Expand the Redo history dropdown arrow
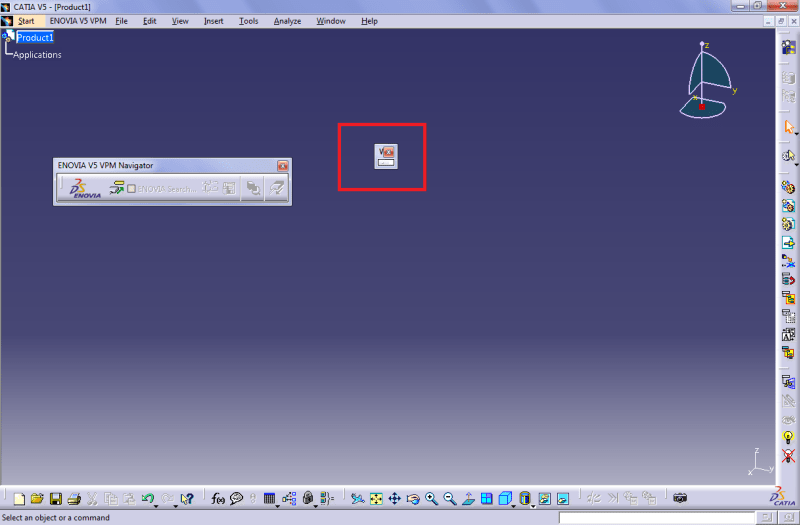The height and width of the screenshot is (525, 800). point(175,506)
